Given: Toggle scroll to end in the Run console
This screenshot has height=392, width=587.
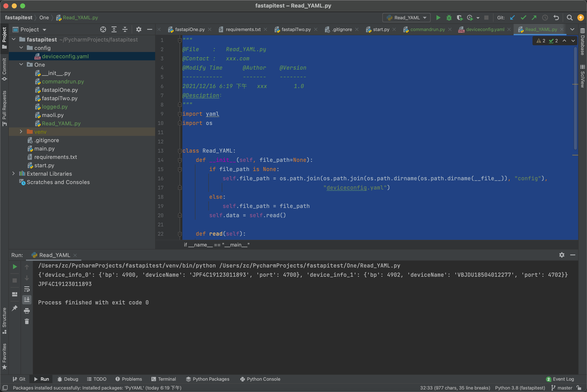Looking at the screenshot, I should (x=27, y=300).
